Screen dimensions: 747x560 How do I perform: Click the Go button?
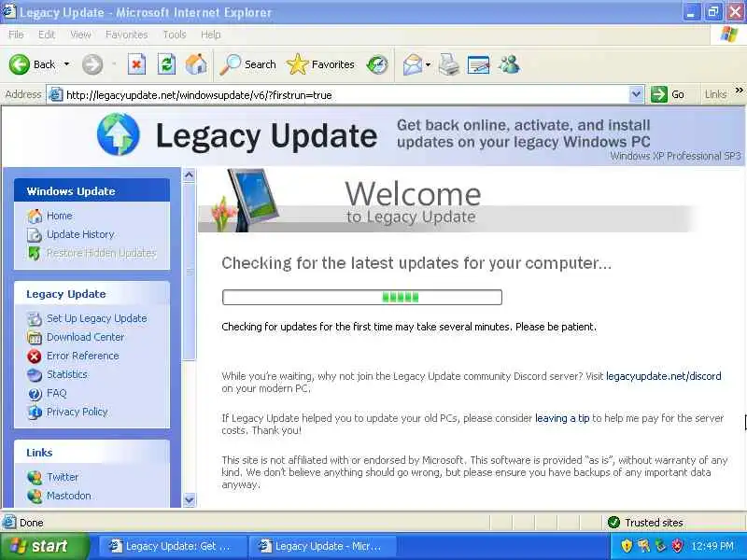point(668,95)
